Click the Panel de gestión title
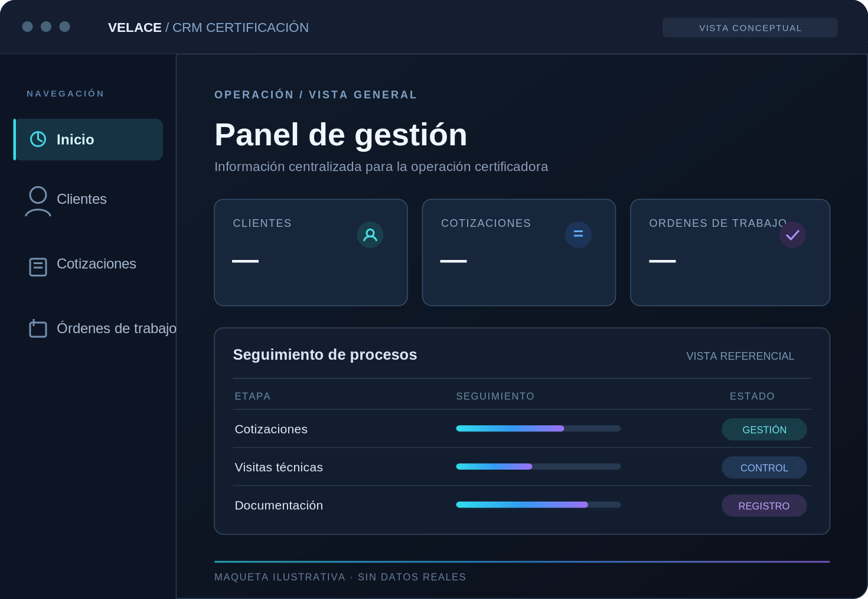 pos(341,135)
